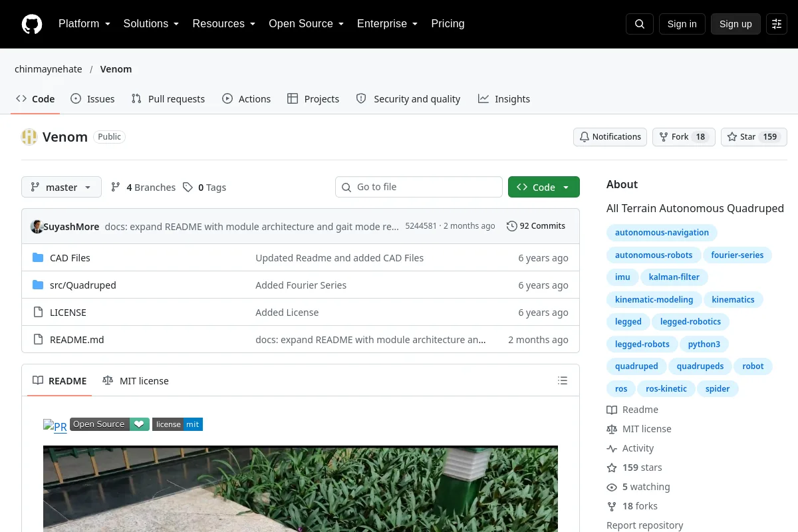Click Report repository link
798x532 pixels.
[645, 525]
